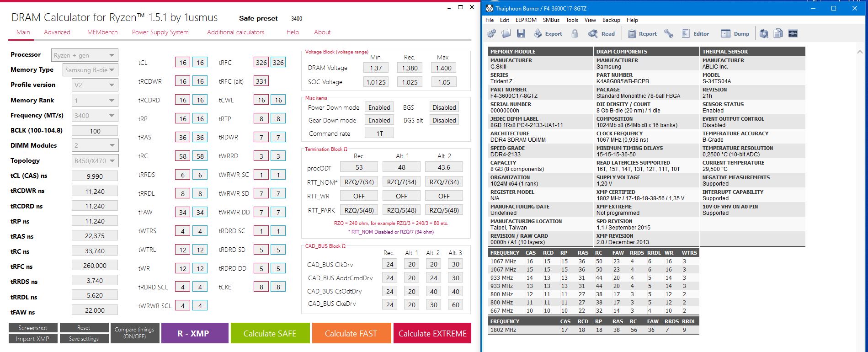This screenshot has height=352, width=868.
Task: Open the View menu in Thaiphoon Burner
Action: tap(590, 20)
